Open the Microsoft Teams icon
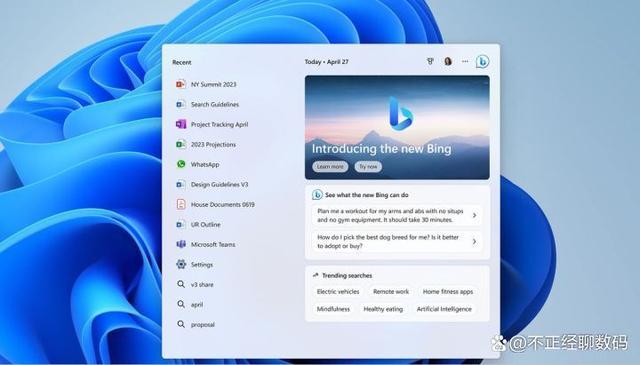This screenshot has width=640, height=365. click(x=181, y=244)
